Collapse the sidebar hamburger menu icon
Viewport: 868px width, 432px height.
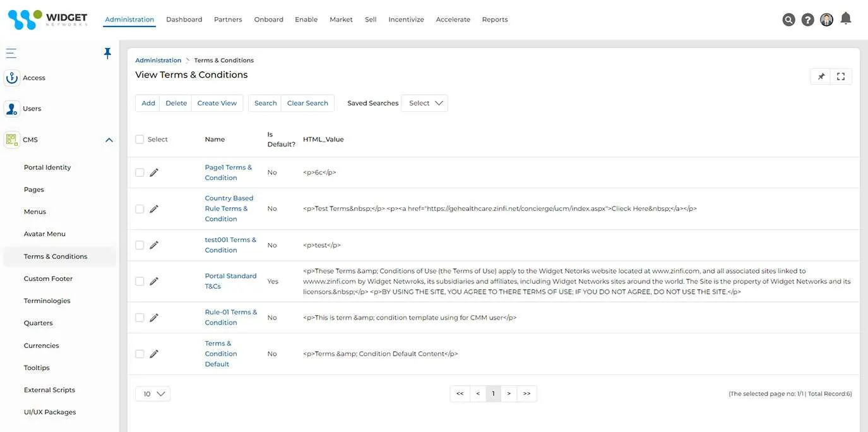11,53
